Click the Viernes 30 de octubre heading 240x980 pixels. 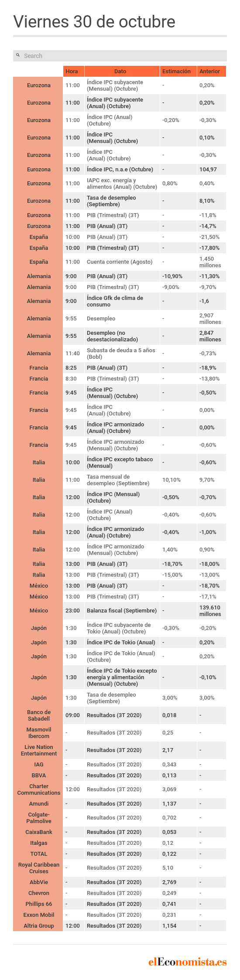tap(94, 22)
